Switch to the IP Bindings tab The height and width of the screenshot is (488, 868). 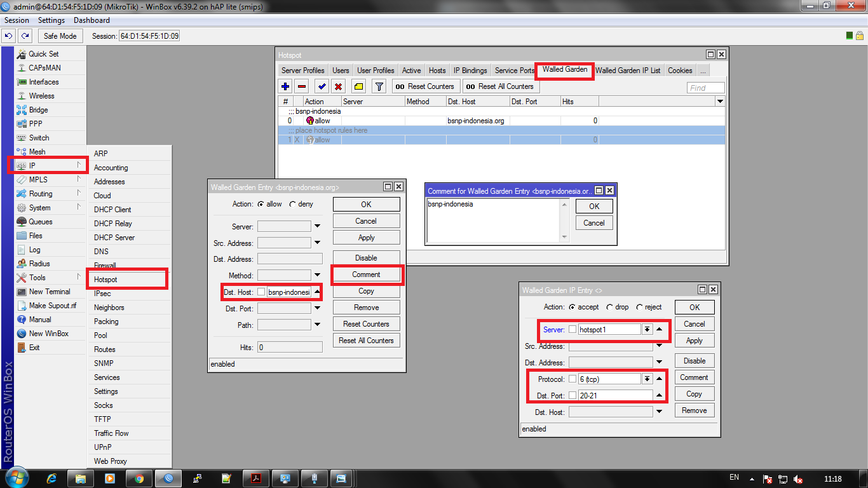[x=470, y=71]
